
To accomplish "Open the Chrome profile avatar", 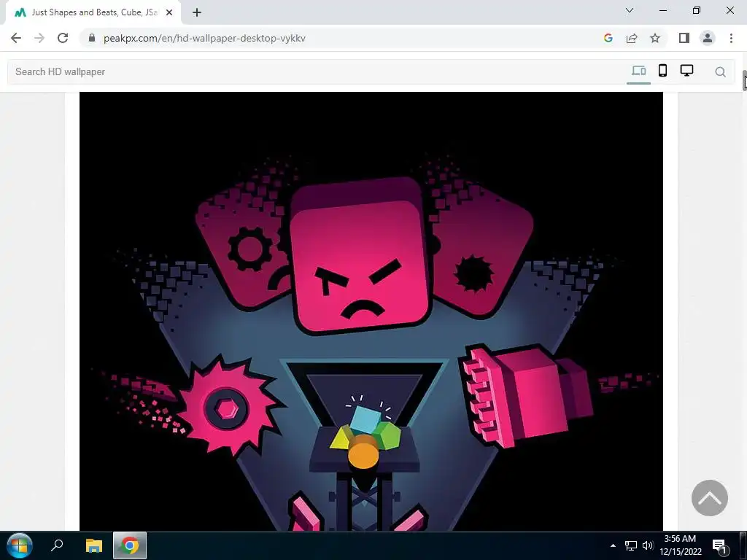I will (708, 38).
